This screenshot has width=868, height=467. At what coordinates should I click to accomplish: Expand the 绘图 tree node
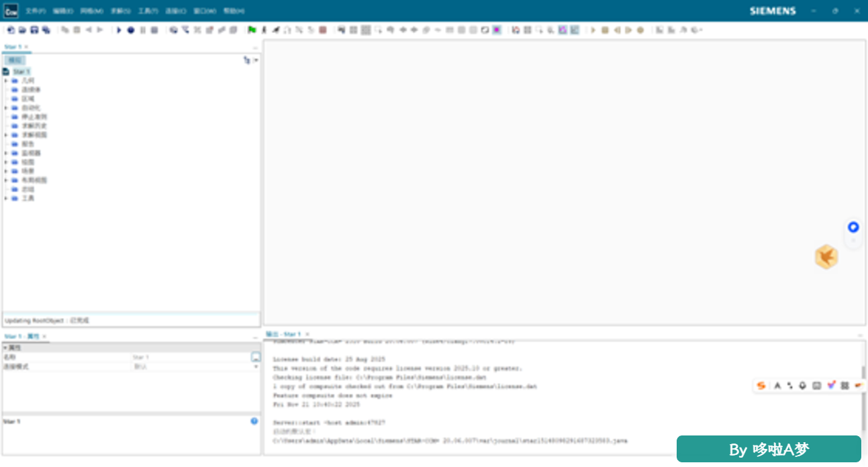(x=6, y=162)
